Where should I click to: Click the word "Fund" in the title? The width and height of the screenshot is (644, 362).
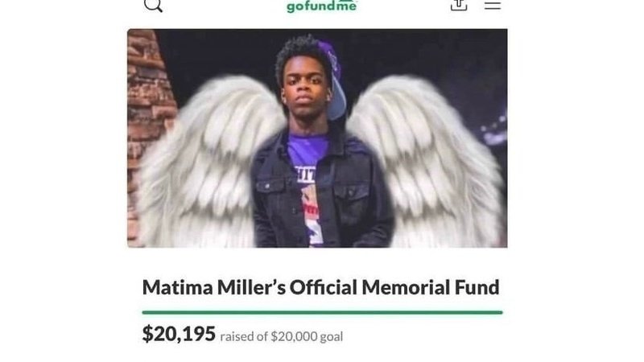click(477, 287)
